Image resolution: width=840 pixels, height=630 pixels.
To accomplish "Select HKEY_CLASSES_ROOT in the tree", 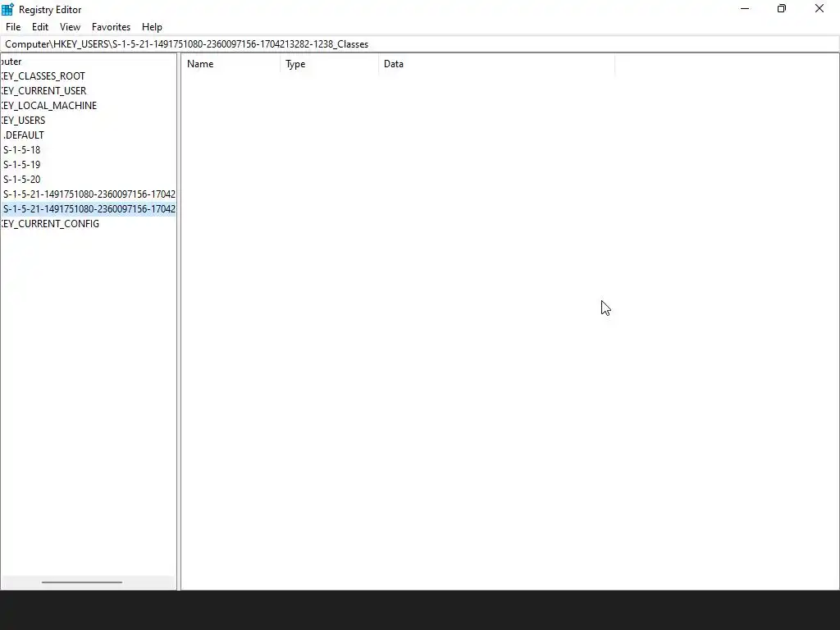I will click(x=43, y=76).
